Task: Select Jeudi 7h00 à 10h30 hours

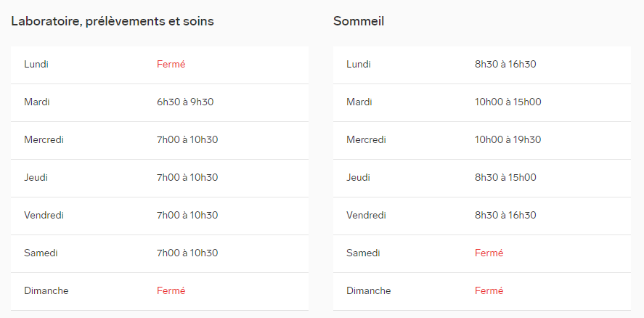Action: (187, 177)
